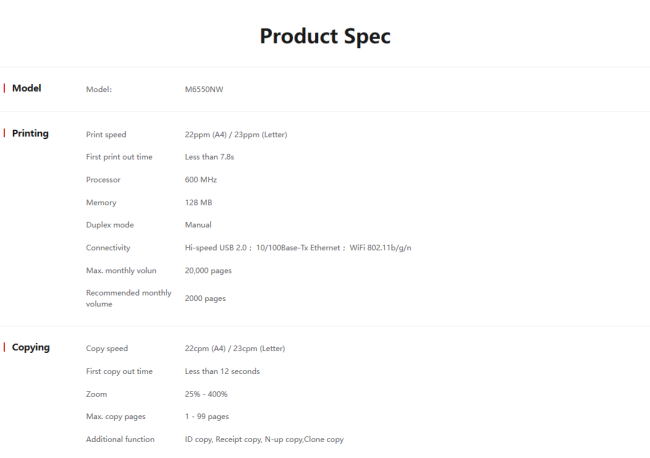
Task: Click the Product Spec heading
Action: 325,37
